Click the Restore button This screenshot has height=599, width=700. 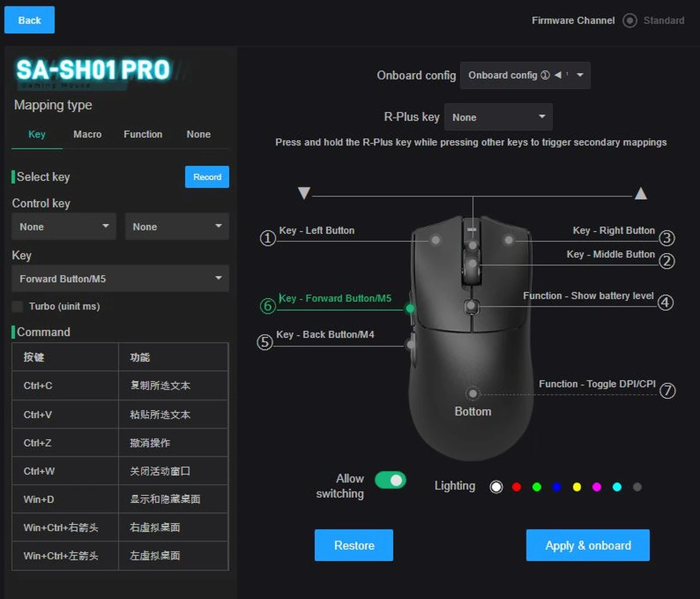353,545
